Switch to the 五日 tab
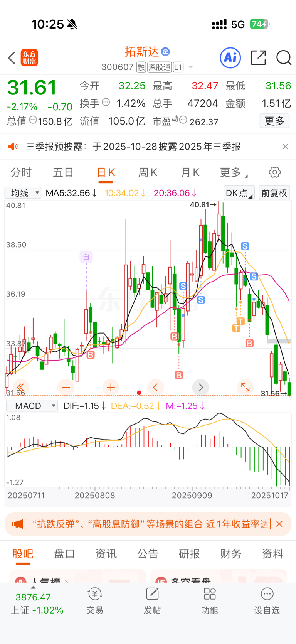This screenshot has width=296, height=644. pos(63,172)
